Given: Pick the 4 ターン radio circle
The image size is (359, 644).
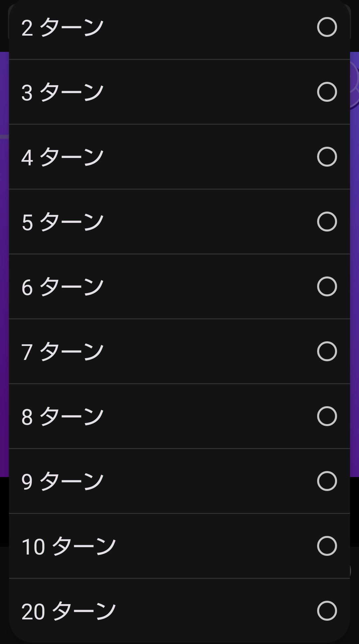Looking at the screenshot, I should pos(327,157).
